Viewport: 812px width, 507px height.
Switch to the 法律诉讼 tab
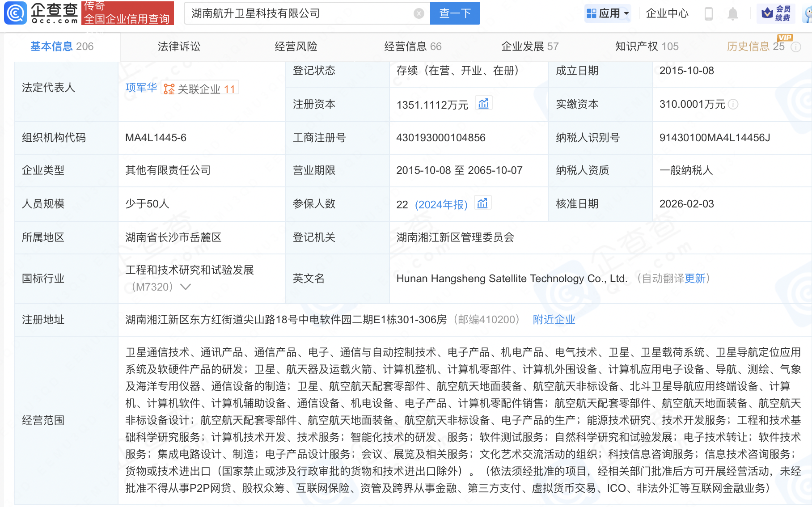(178, 46)
